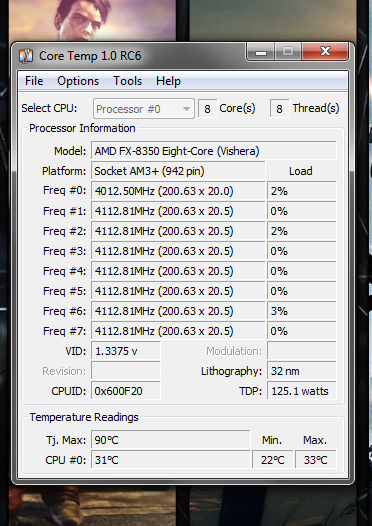The width and height of the screenshot is (372, 526).
Task: Click the TDP field showing 125.1 watts
Action: (302, 391)
